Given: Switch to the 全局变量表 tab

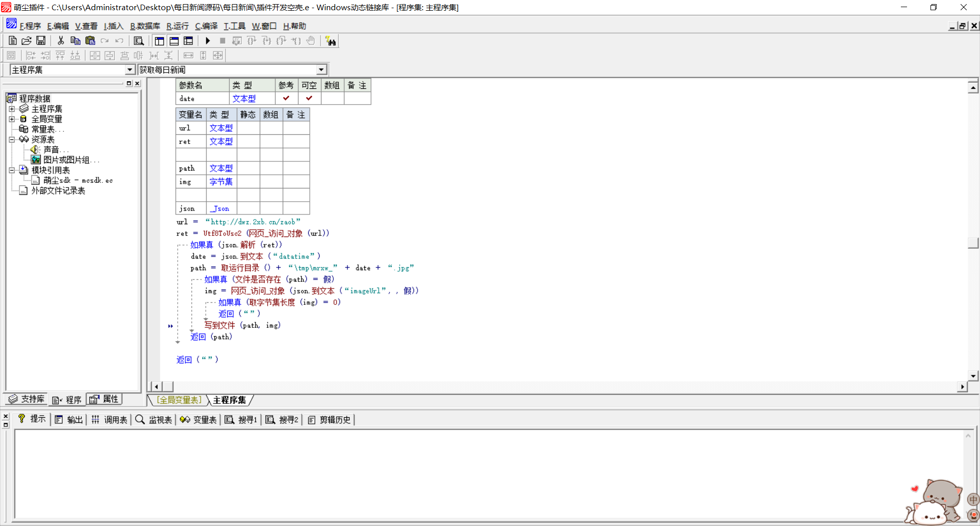Looking at the screenshot, I should click(x=179, y=400).
